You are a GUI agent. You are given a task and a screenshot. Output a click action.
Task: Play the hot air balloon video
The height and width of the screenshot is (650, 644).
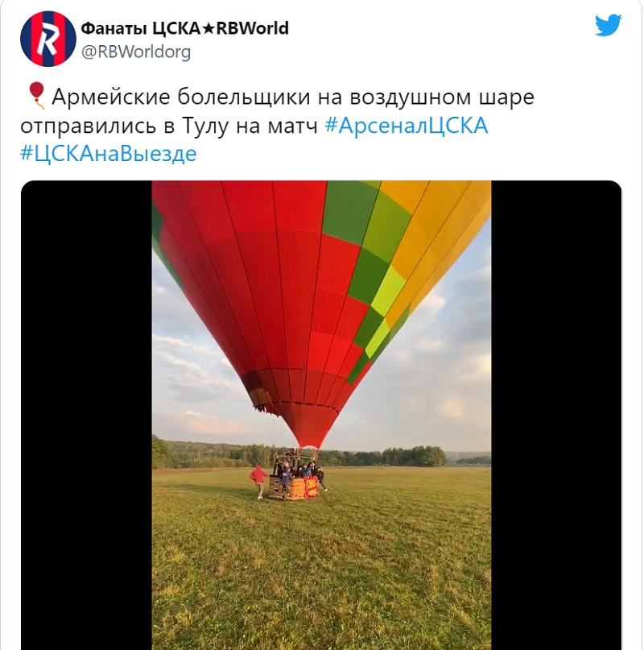pos(321,415)
